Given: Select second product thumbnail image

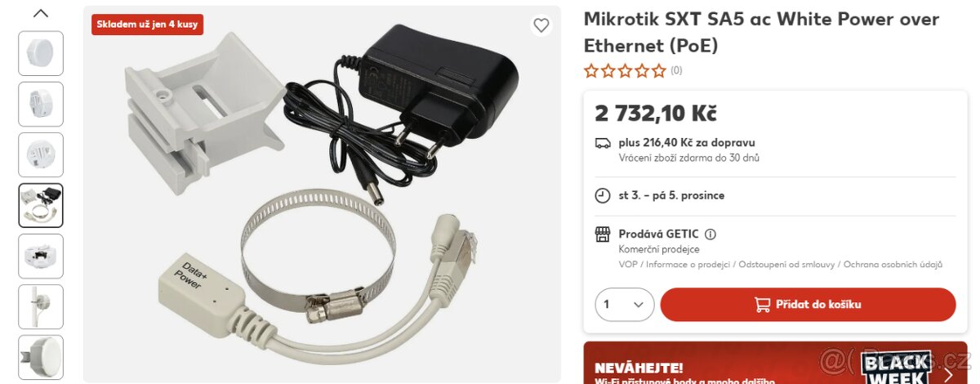Looking at the screenshot, I should click(41, 105).
